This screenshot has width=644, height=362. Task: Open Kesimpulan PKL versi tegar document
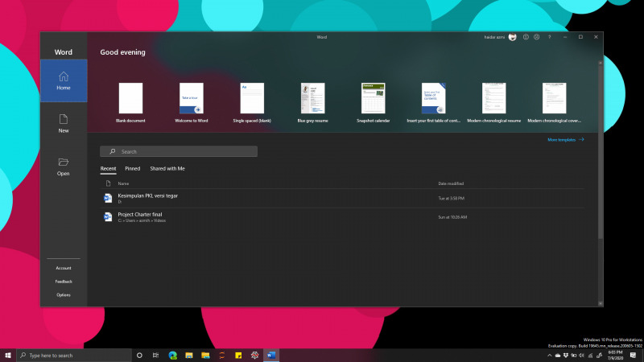[x=341, y=198]
